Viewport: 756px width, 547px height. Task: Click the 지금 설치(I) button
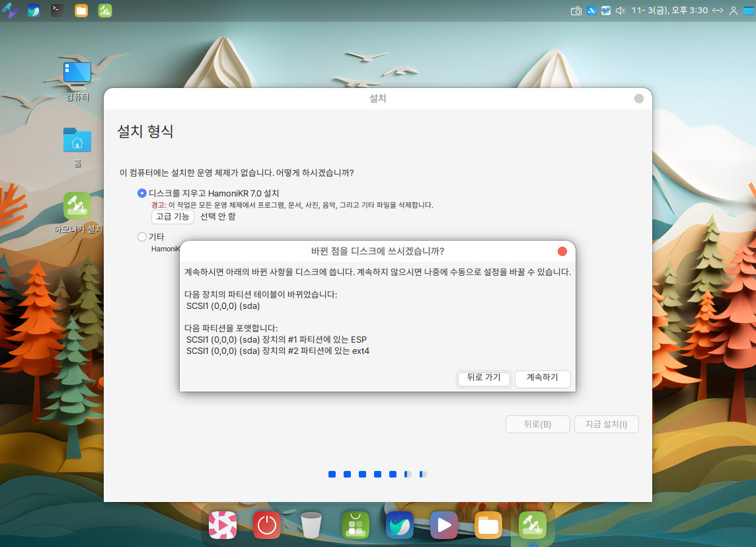pyautogui.click(x=607, y=425)
